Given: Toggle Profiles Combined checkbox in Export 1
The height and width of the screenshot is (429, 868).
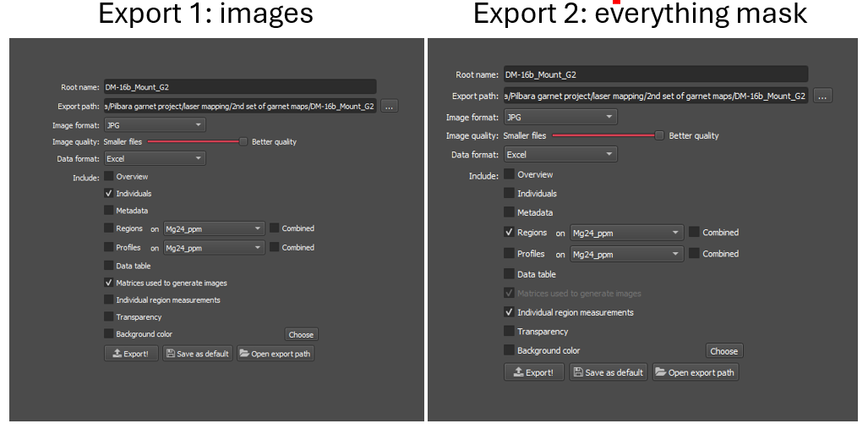Looking at the screenshot, I should tap(275, 247).
